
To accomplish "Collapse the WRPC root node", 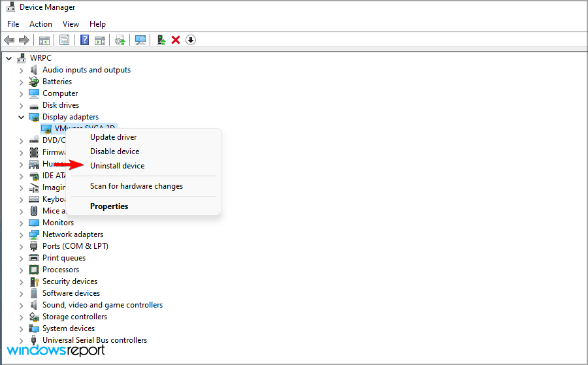I will (x=9, y=58).
